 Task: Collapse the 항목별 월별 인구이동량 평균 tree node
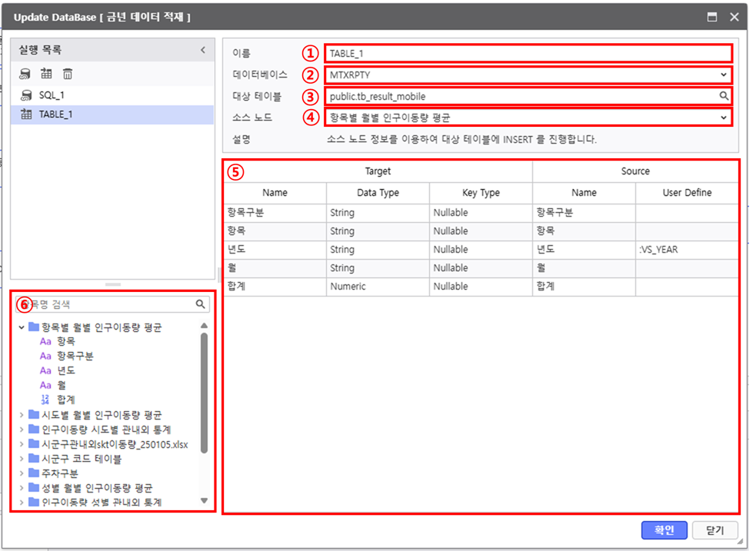(22, 327)
